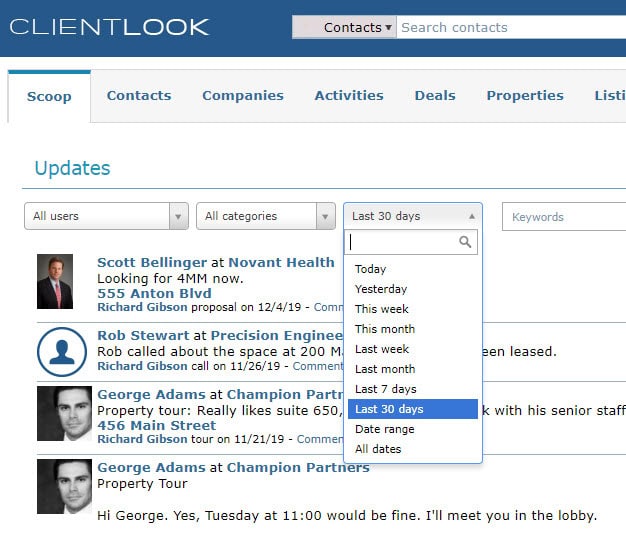Open Novant Health company link
Screen dimensions: 626x533
[x=281, y=262]
